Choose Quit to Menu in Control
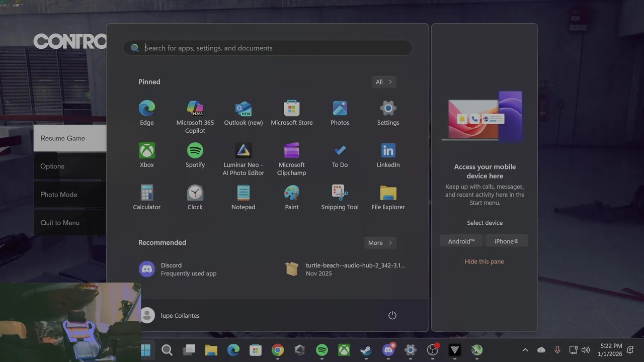 click(70, 223)
